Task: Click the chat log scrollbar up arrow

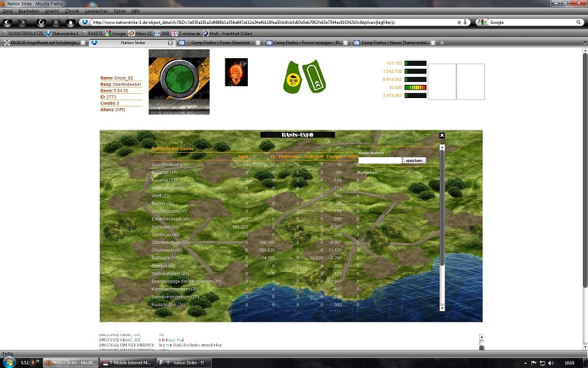Action: pyautogui.click(x=482, y=337)
